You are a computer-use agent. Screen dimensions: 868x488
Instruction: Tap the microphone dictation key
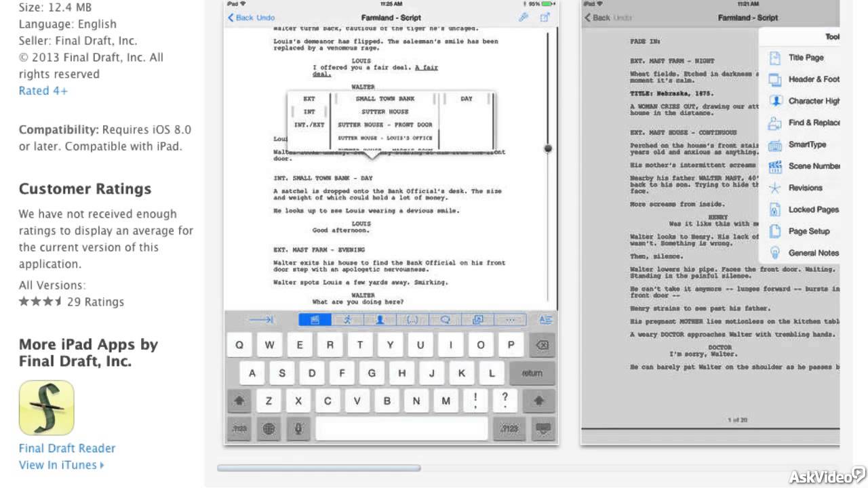tap(298, 428)
